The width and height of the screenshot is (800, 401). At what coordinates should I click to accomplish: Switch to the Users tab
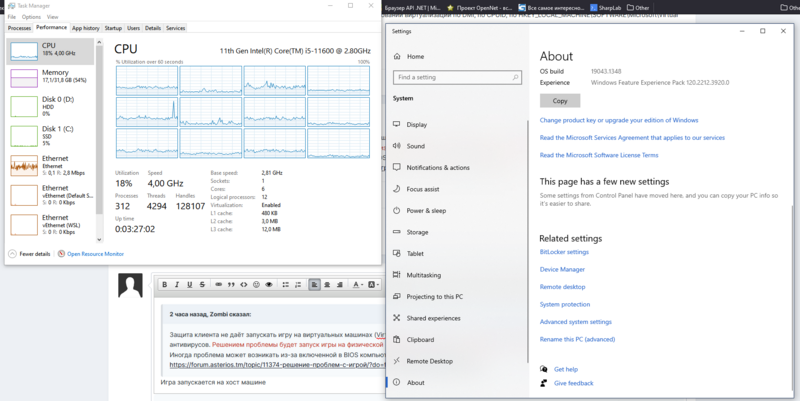pos(134,28)
